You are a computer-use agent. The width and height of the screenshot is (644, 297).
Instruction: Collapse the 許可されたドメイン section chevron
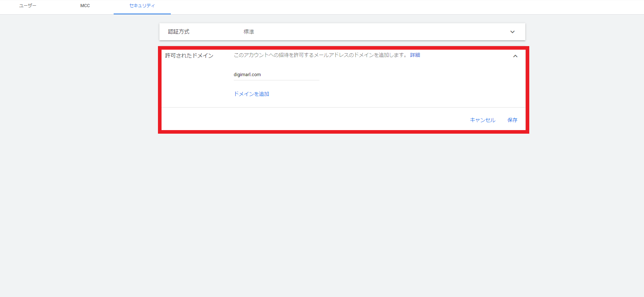coord(515,56)
